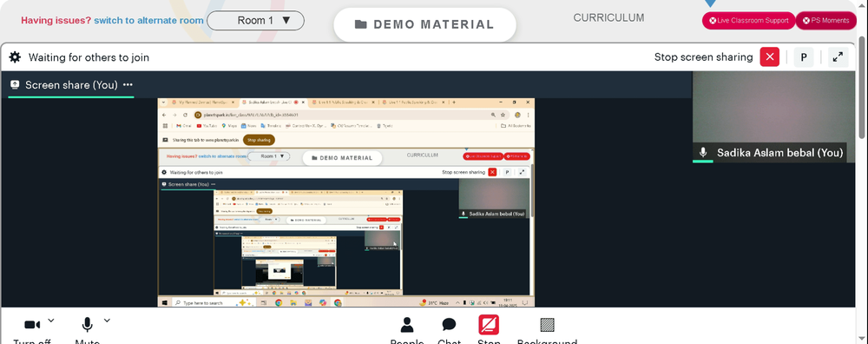Click the mic icon beside Sadika Aslam bebal
868x344 pixels.
coord(704,152)
